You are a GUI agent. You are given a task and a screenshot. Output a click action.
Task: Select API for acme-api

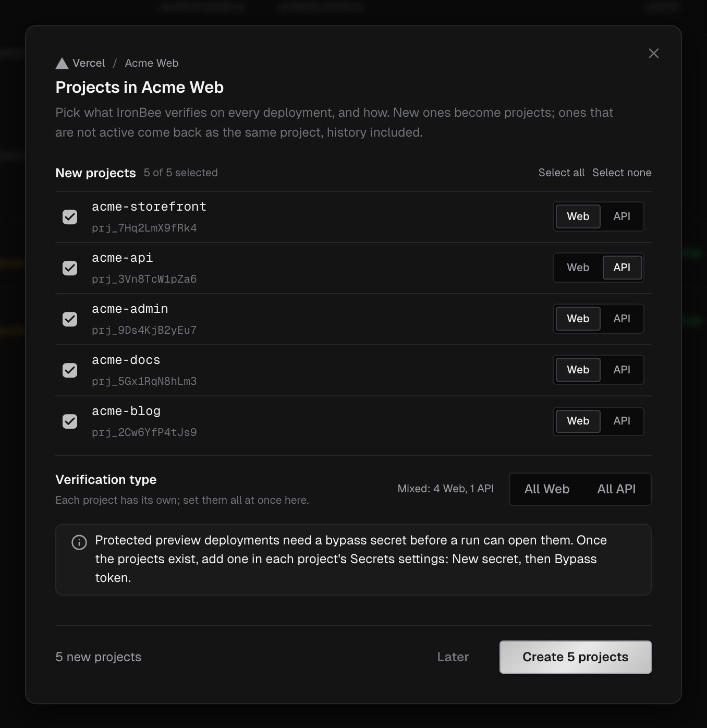621,268
